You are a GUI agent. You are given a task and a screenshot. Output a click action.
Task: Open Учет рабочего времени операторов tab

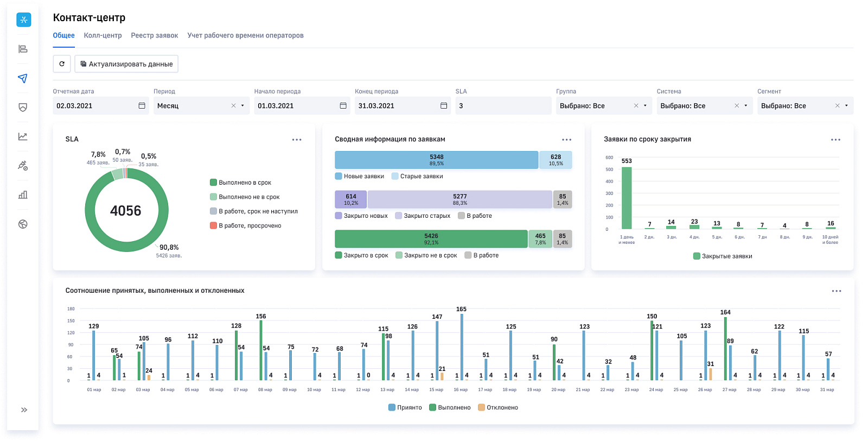click(246, 35)
